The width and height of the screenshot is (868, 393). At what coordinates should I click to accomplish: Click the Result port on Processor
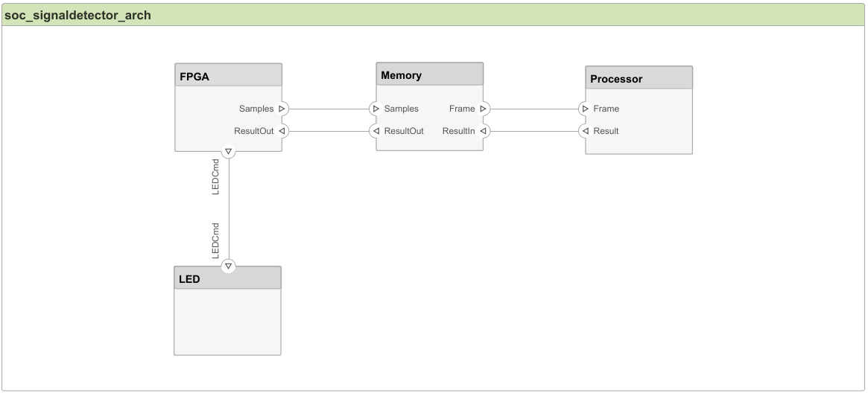586,131
